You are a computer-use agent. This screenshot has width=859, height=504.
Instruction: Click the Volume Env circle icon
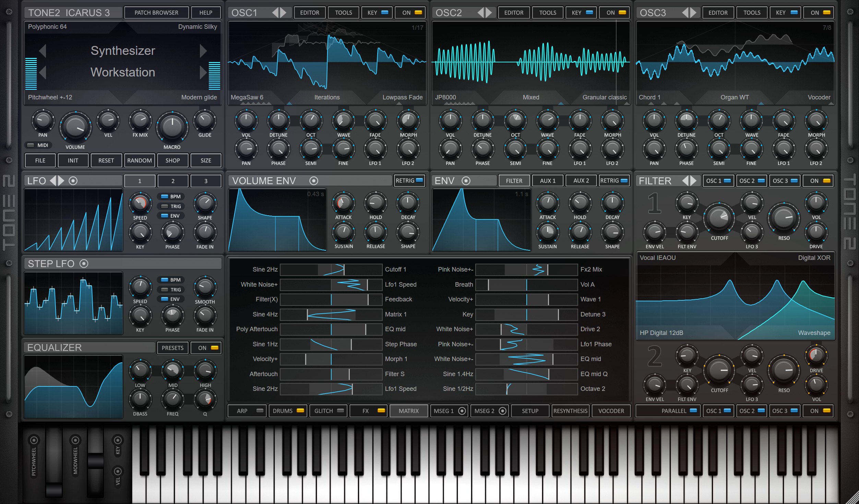point(314,181)
